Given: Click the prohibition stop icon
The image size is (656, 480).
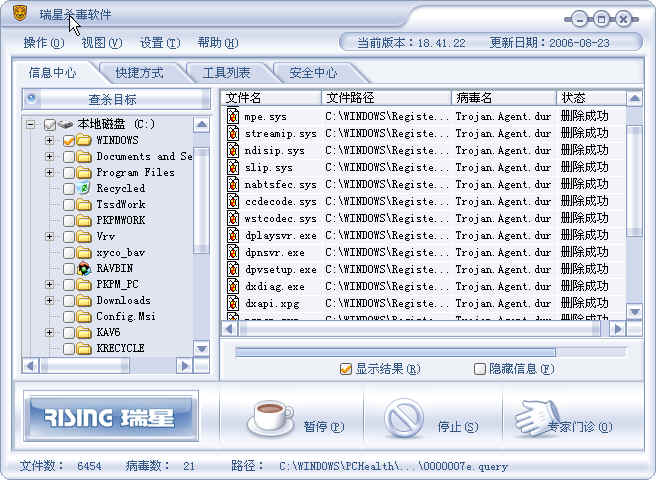Looking at the screenshot, I should click(404, 418).
